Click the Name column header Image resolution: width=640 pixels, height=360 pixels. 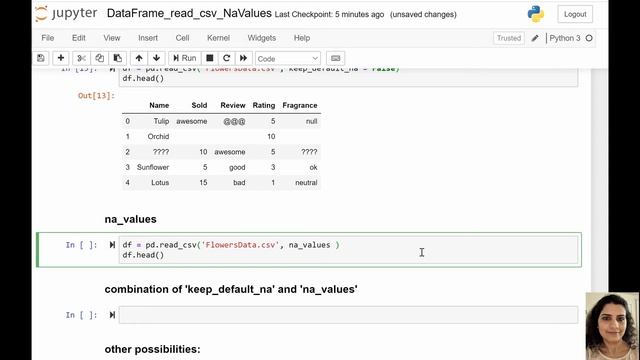(x=159, y=105)
